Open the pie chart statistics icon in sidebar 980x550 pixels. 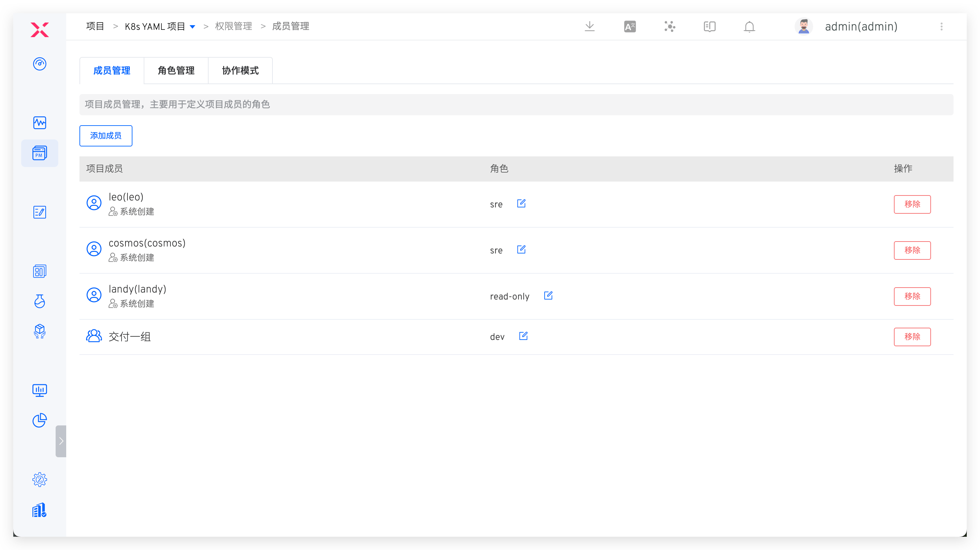(x=40, y=420)
